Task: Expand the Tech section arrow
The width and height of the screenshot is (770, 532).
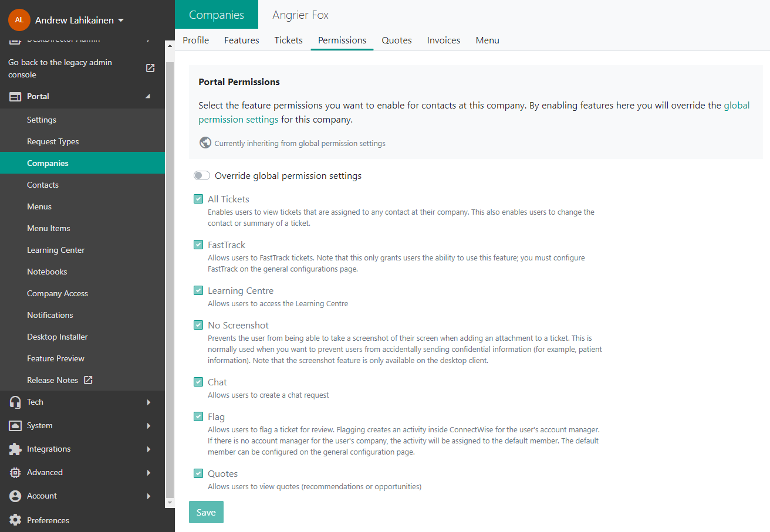Action: click(148, 402)
